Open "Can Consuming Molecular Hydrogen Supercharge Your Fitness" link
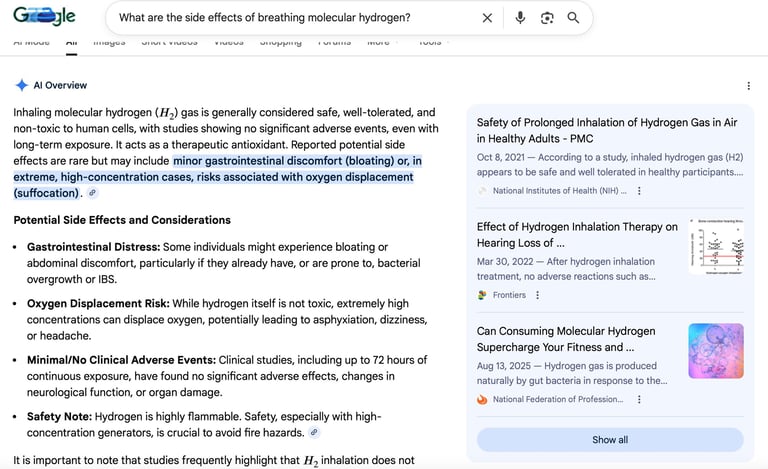This screenshot has width=768, height=469. [566, 339]
